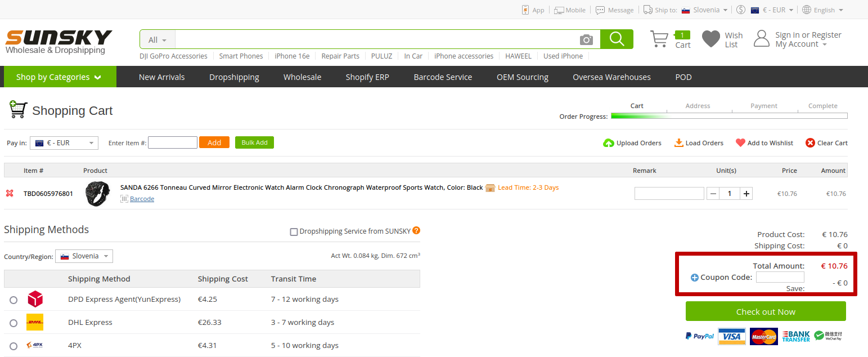Open the shopping cart icon in header
Image resolution: width=868 pixels, height=357 pixels.
point(659,39)
